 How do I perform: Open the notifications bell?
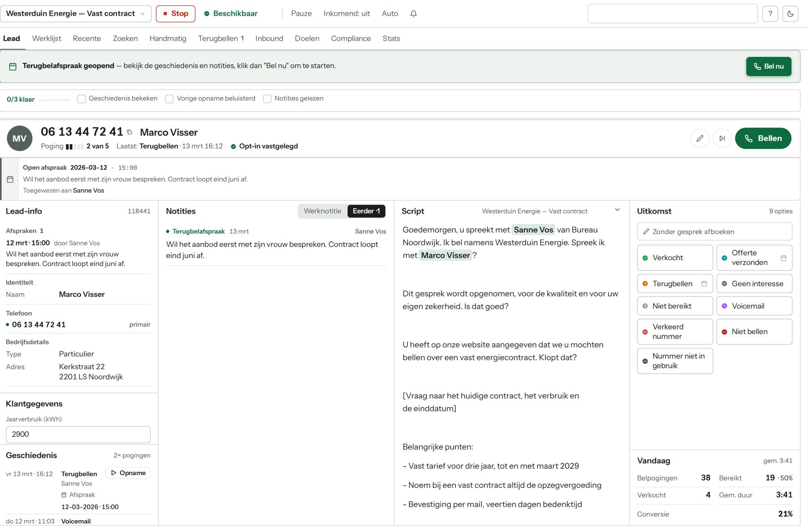(x=413, y=13)
